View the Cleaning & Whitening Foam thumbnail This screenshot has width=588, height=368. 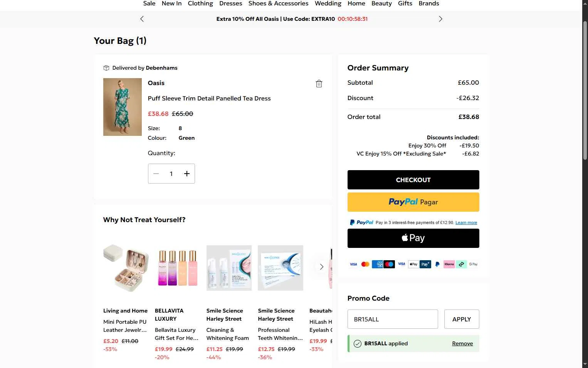229,268
